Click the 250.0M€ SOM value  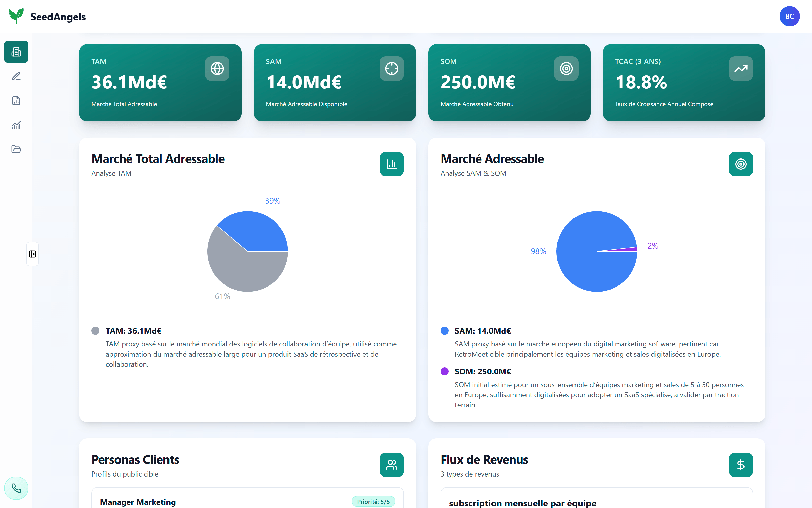[x=478, y=82]
